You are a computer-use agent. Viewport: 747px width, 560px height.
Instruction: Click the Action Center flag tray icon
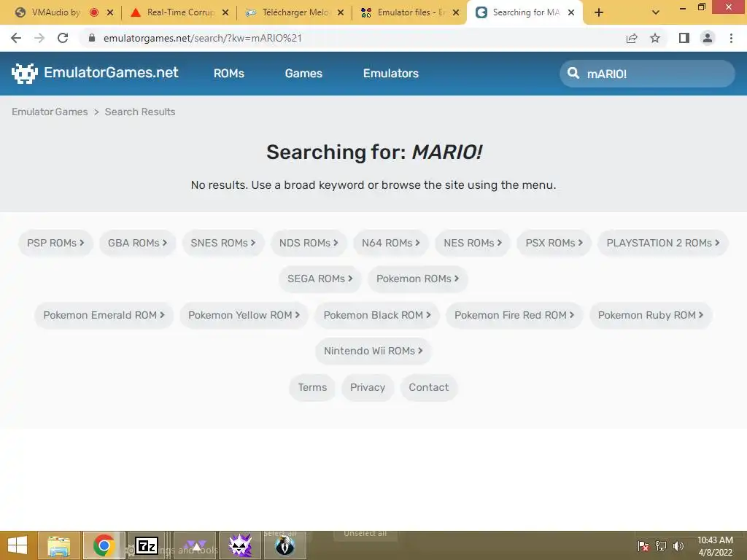point(643,545)
